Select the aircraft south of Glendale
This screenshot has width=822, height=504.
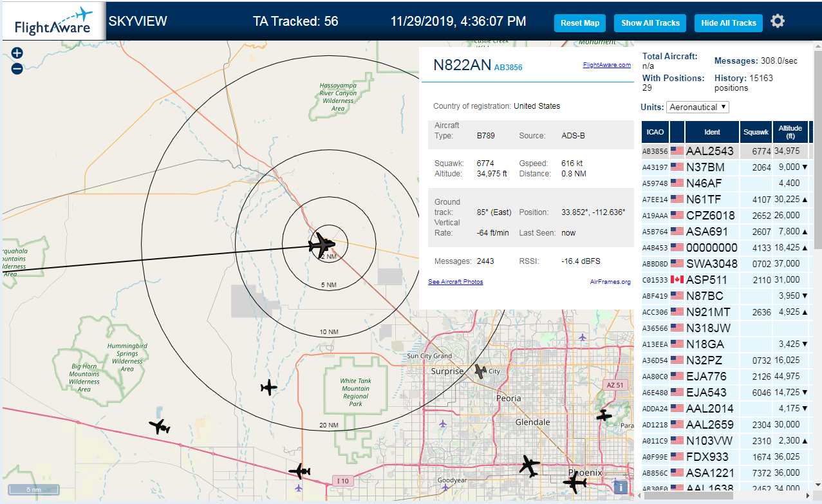(x=529, y=465)
